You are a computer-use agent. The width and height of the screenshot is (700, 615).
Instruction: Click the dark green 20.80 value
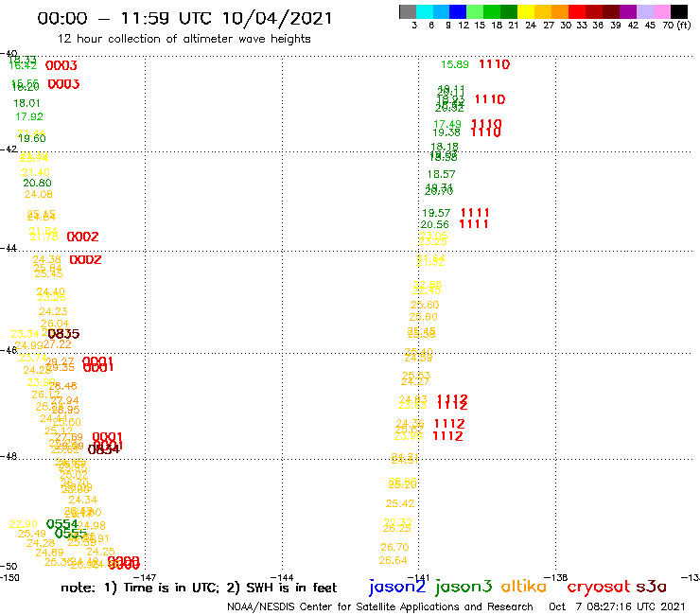[x=37, y=183]
